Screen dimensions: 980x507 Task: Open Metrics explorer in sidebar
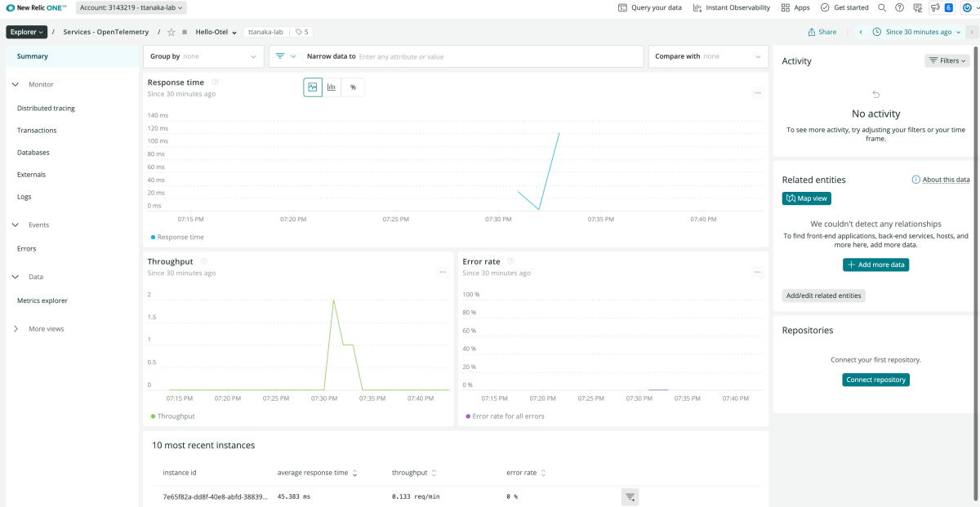[42, 300]
